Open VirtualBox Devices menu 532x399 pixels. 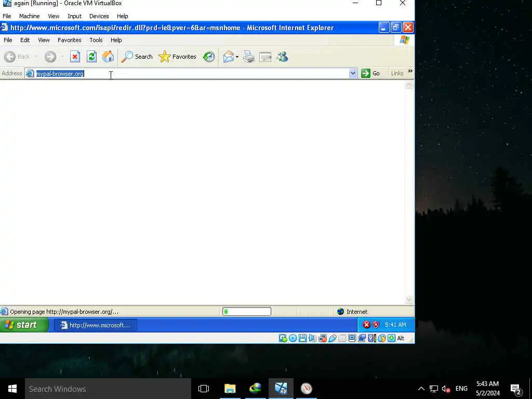tap(99, 16)
